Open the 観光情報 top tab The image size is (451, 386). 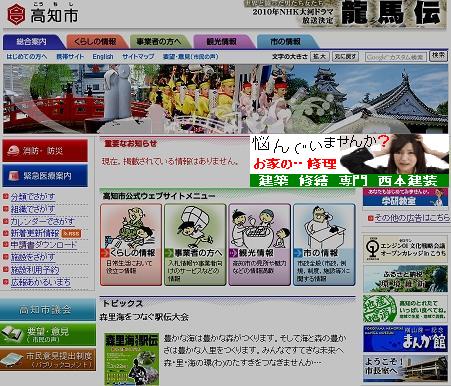coord(222,42)
